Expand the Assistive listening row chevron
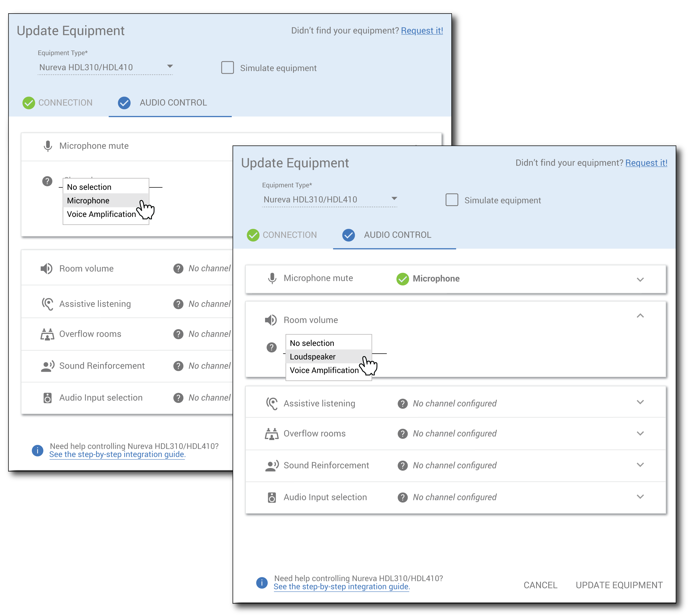This screenshot has height=616, width=691. [x=640, y=402]
